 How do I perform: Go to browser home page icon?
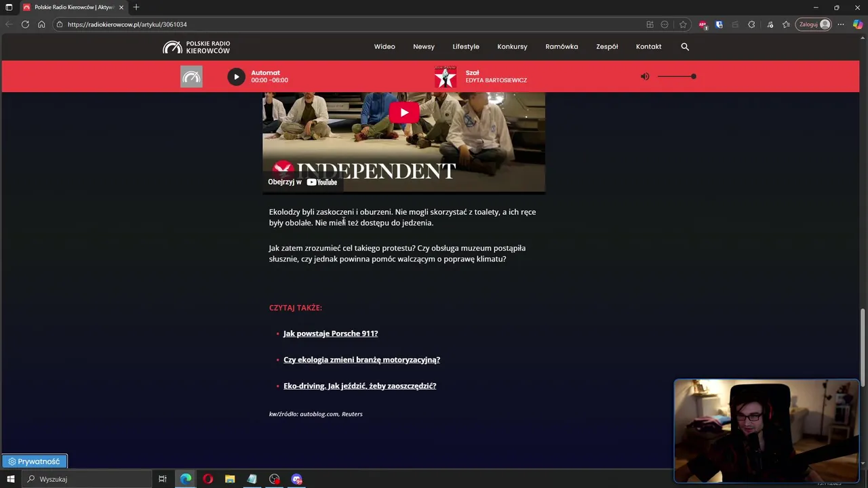click(41, 24)
